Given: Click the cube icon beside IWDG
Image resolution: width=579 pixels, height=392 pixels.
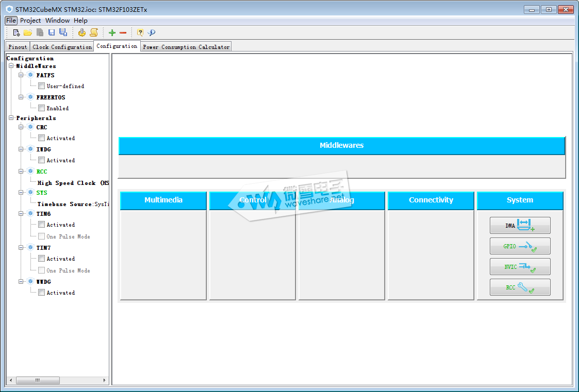Looking at the screenshot, I should pyautogui.click(x=30, y=149).
